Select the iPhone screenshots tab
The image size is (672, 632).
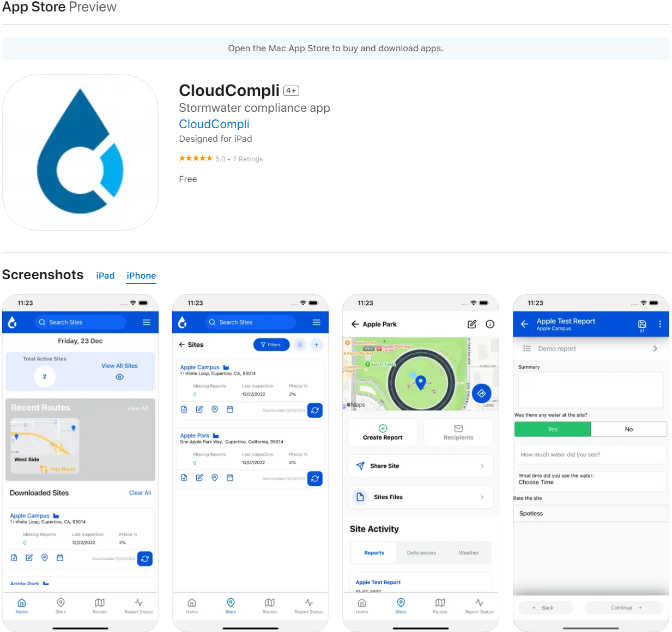coord(141,275)
